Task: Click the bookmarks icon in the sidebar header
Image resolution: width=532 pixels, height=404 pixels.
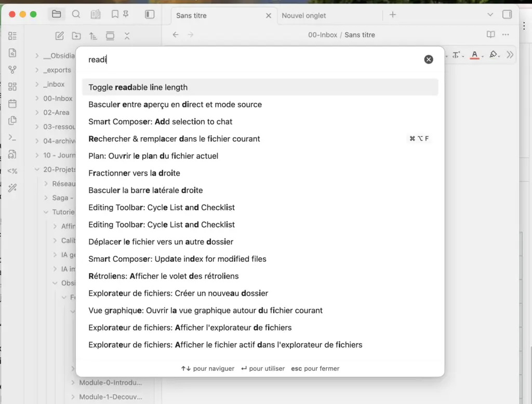Action: click(x=115, y=15)
